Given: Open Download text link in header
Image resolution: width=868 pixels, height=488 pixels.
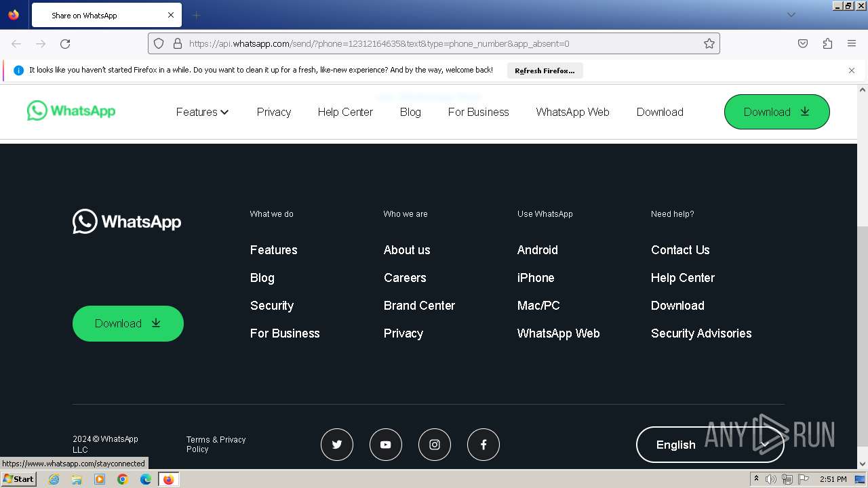Looking at the screenshot, I should coord(660,112).
